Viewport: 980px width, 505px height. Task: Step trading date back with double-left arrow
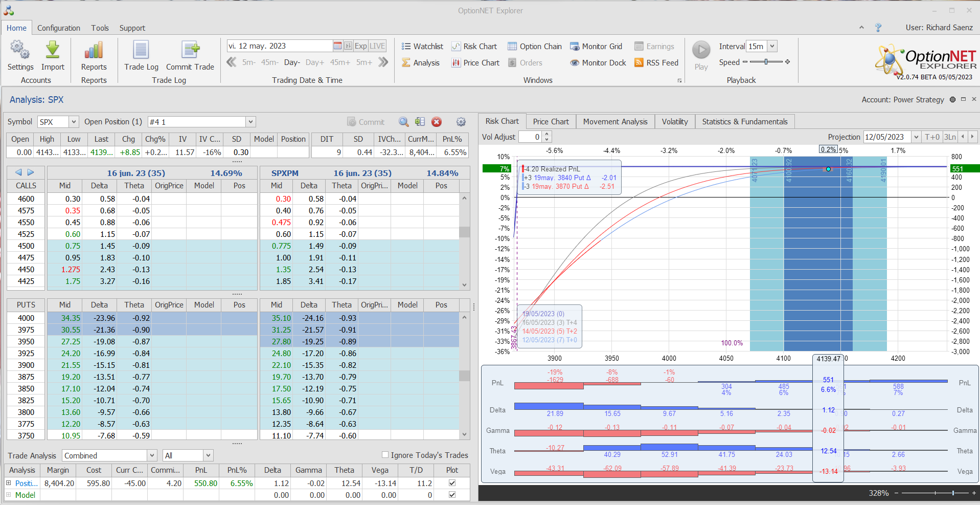click(232, 62)
